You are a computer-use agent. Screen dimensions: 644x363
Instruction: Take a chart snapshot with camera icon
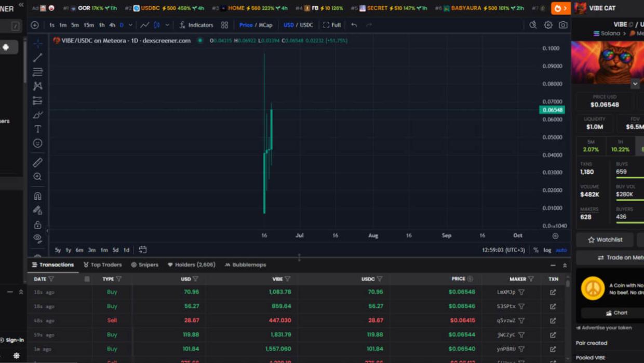point(563,25)
